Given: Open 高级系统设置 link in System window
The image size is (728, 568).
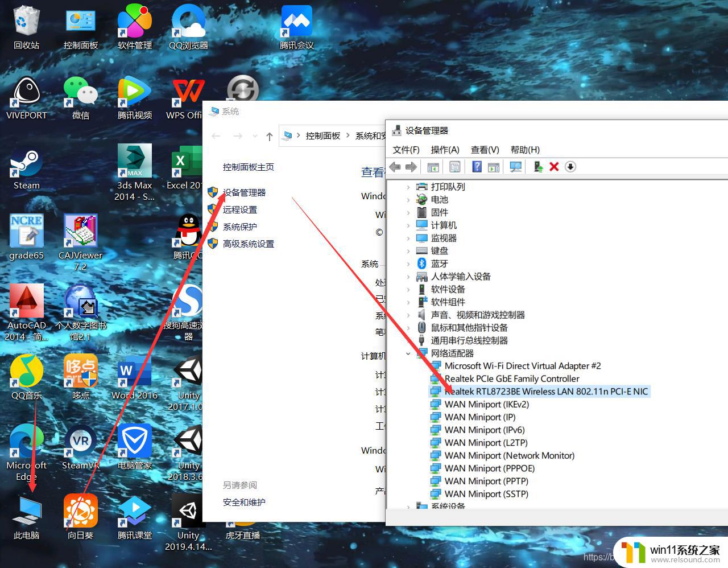Looking at the screenshot, I should point(249,244).
